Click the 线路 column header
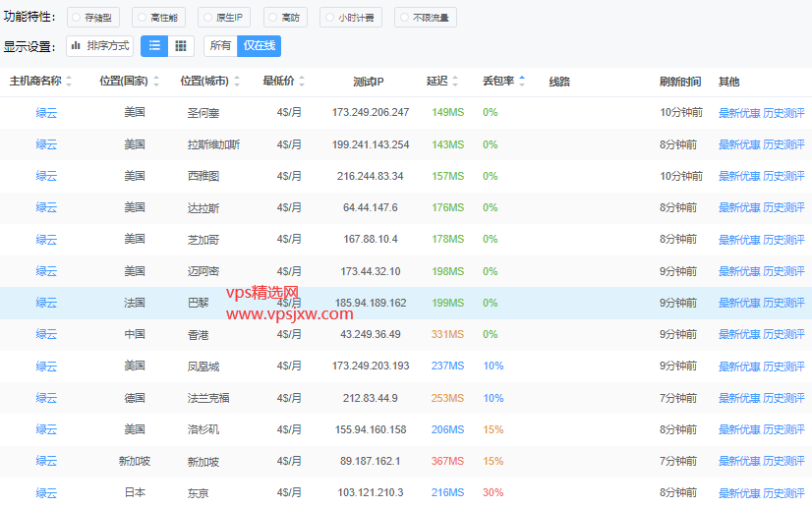Screen dimensions: 812x508 point(559,82)
